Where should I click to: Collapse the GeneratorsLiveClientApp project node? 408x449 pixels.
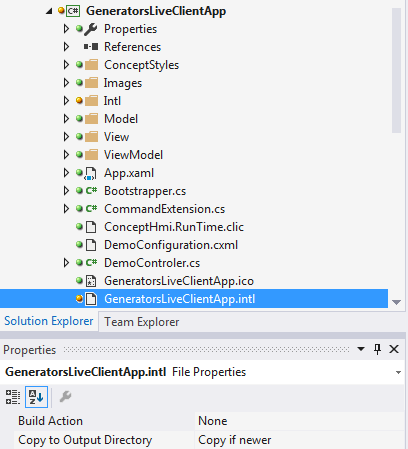(x=49, y=11)
